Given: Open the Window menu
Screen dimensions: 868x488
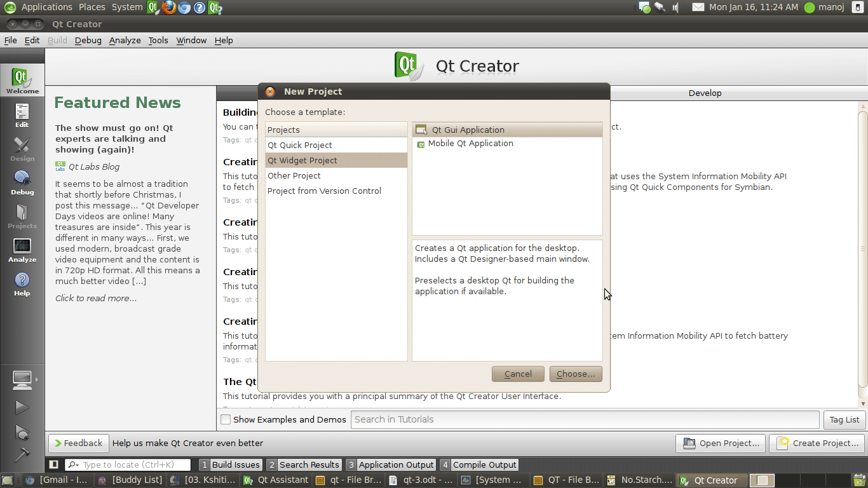Looking at the screenshot, I should (x=191, y=40).
